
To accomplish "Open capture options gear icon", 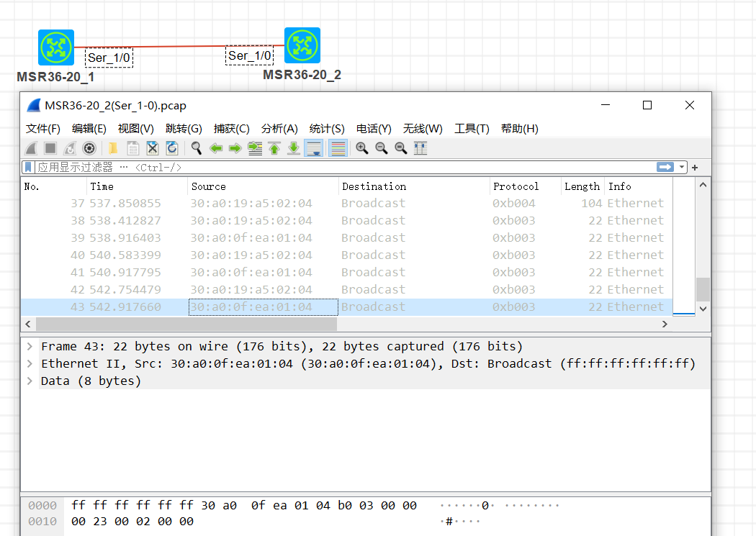I will [89, 148].
